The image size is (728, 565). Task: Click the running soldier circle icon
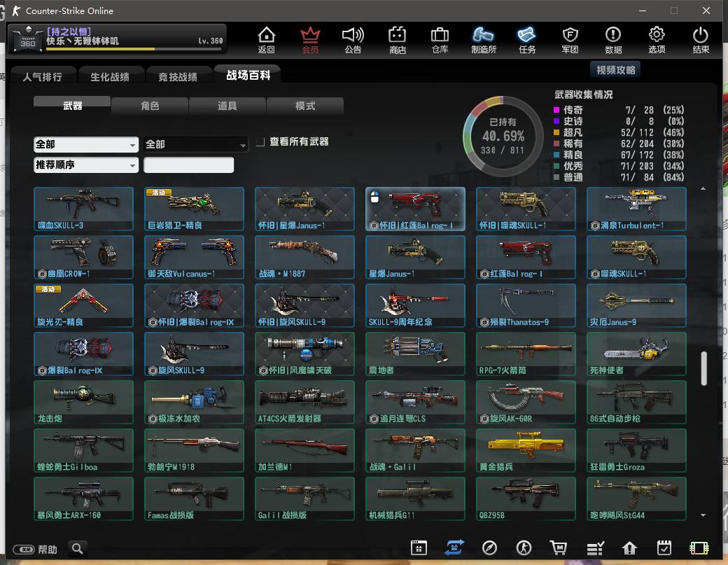click(x=524, y=548)
